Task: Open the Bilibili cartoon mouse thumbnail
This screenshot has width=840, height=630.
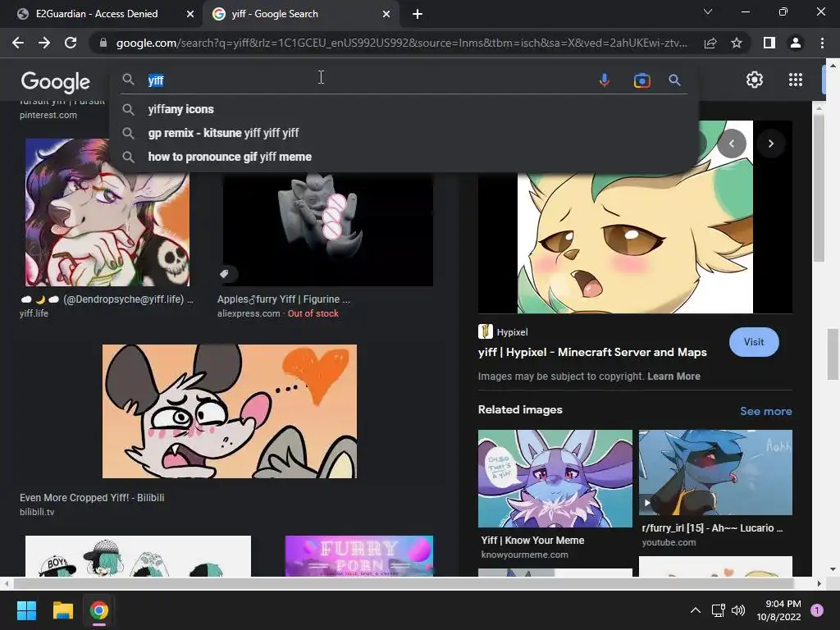Action: point(230,411)
